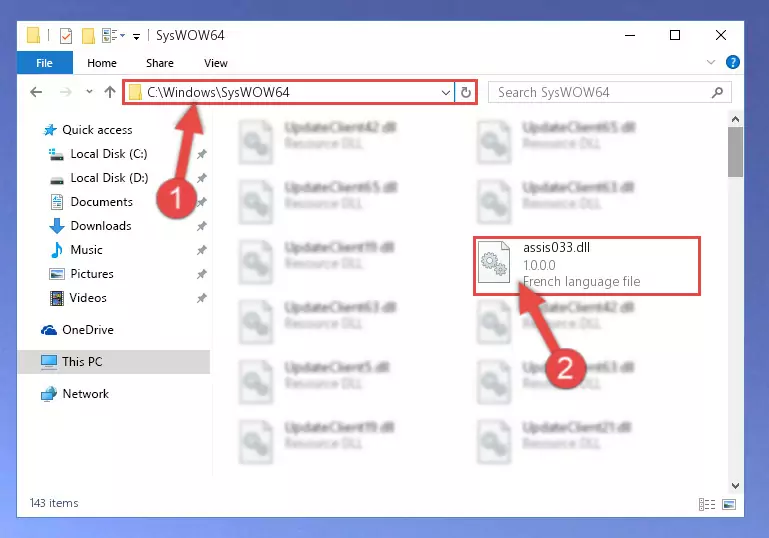Click the pin icon beside Local Disk (D:)
The width and height of the screenshot is (769, 538).
coord(202,178)
